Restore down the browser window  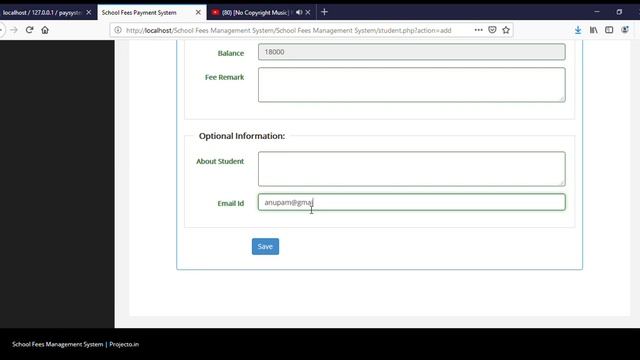619,12
